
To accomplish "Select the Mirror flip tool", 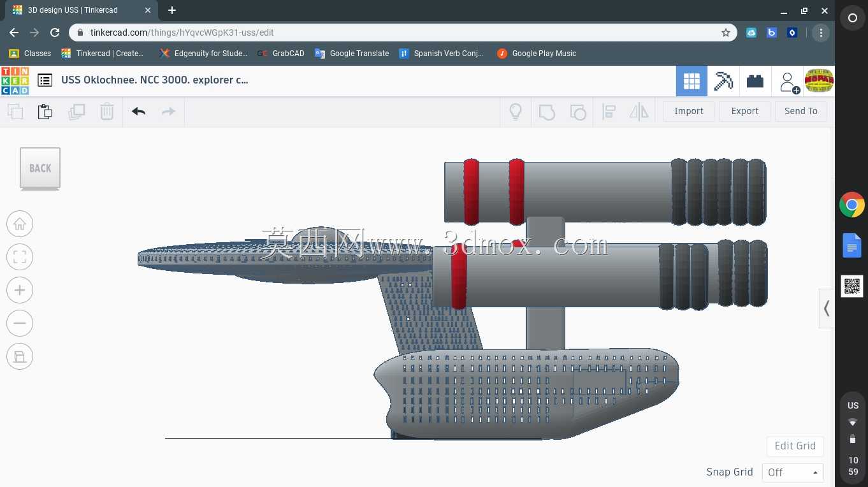I will pos(639,112).
